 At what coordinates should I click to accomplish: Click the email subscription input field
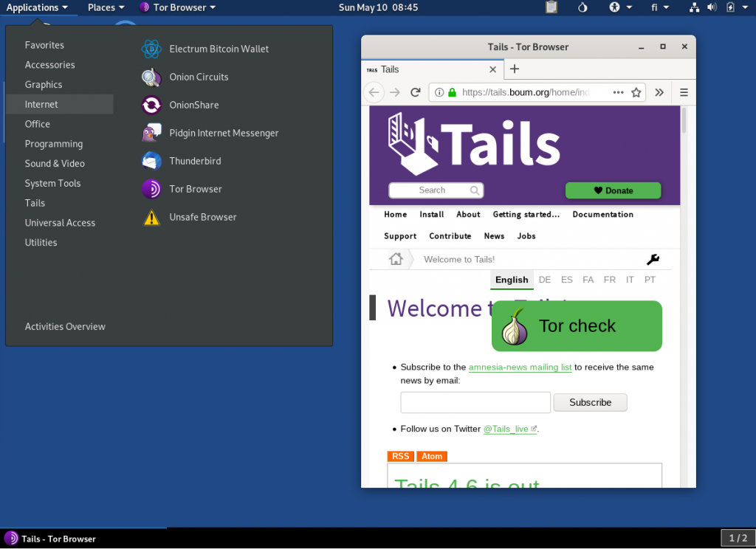point(475,402)
